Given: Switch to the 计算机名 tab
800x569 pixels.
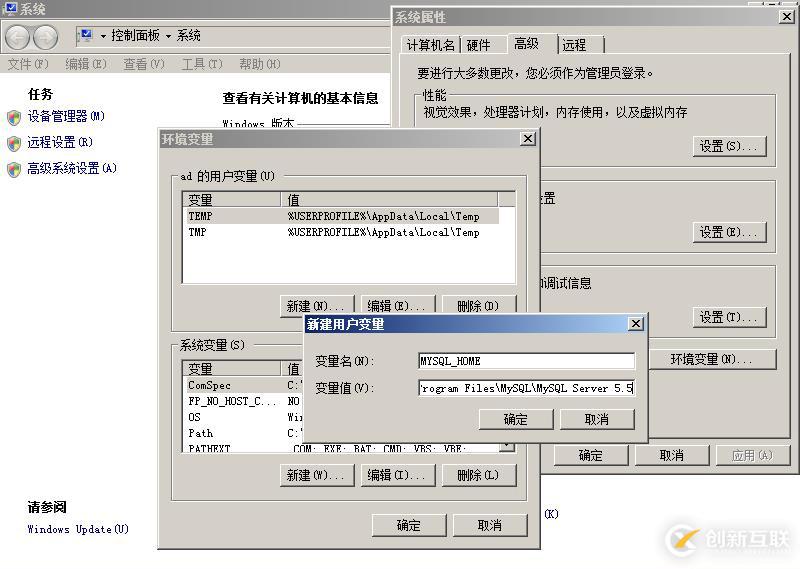Looking at the screenshot, I should pyautogui.click(x=430, y=45).
